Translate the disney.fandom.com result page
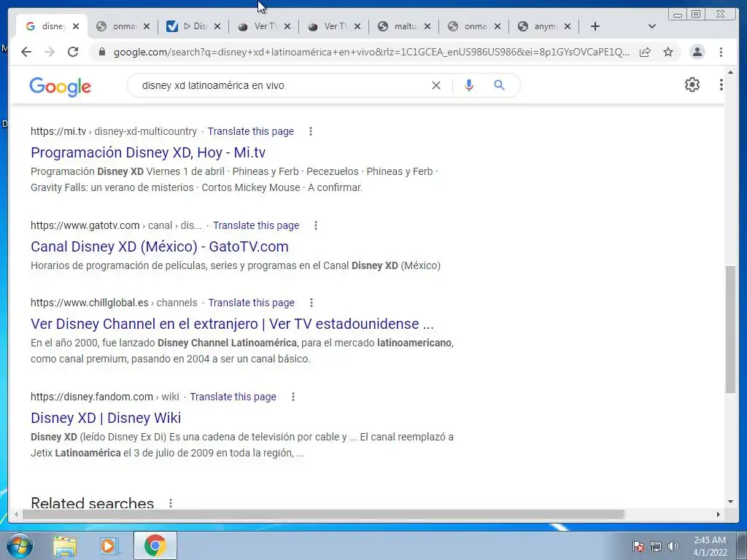This screenshot has width=747, height=560. (233, 397)
